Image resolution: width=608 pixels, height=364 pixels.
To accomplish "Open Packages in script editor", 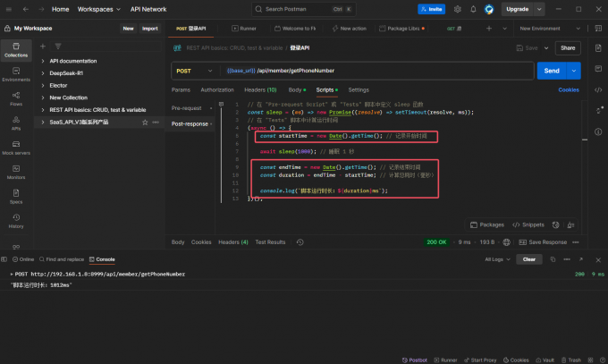I will coord(487,224).
